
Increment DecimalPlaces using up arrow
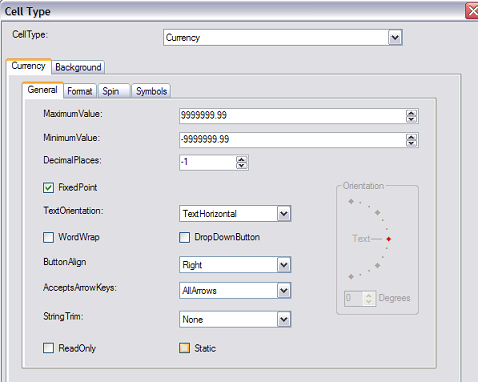tap(242, 160)
